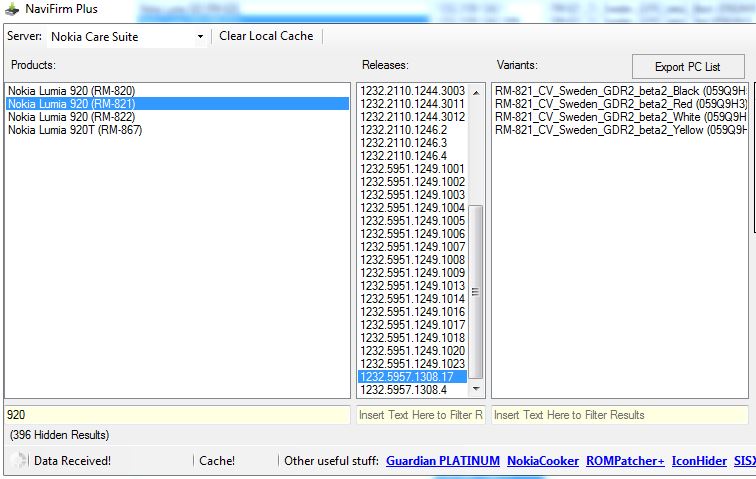Select release 1232.5951.1249.1023
This screenshot has height=479, width=756.
pos(413,364)
